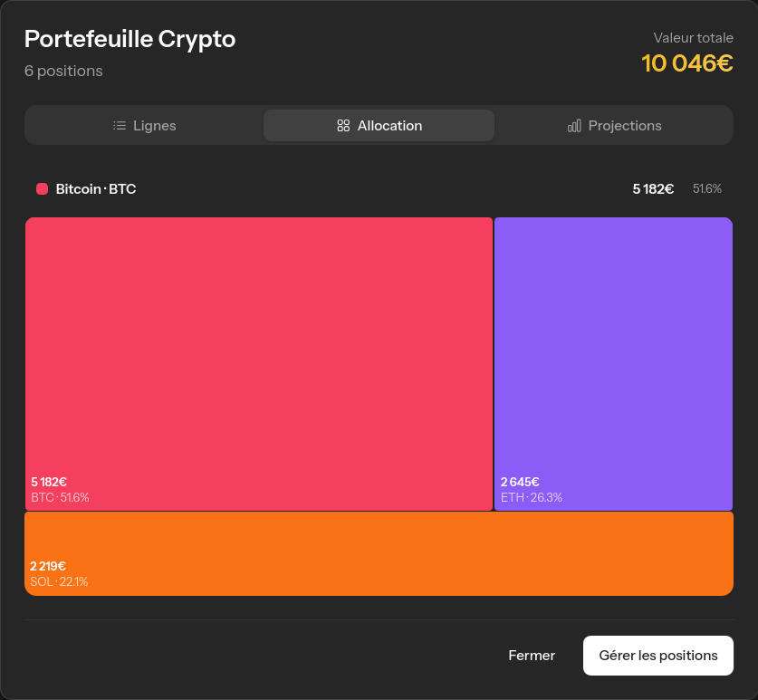Click the 'SOL · 22.1%' label in the treemap

pyautogui.click(x=60, y=581)
